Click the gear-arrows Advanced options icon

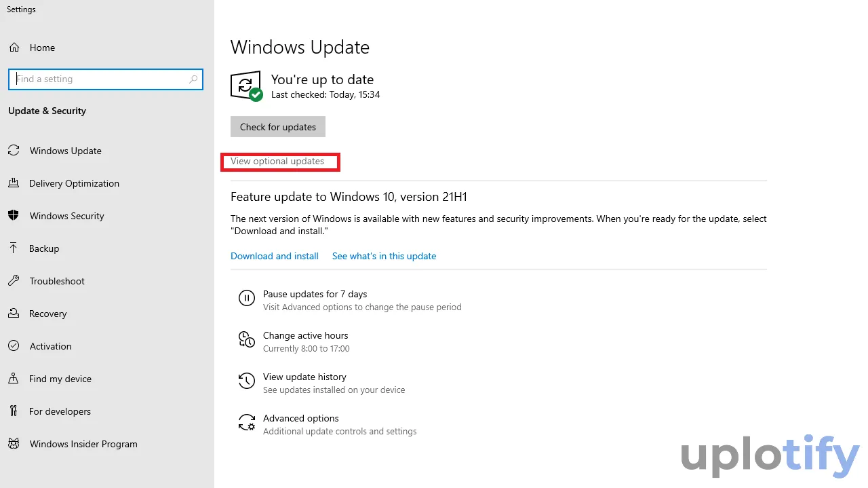tap(247, 423)
